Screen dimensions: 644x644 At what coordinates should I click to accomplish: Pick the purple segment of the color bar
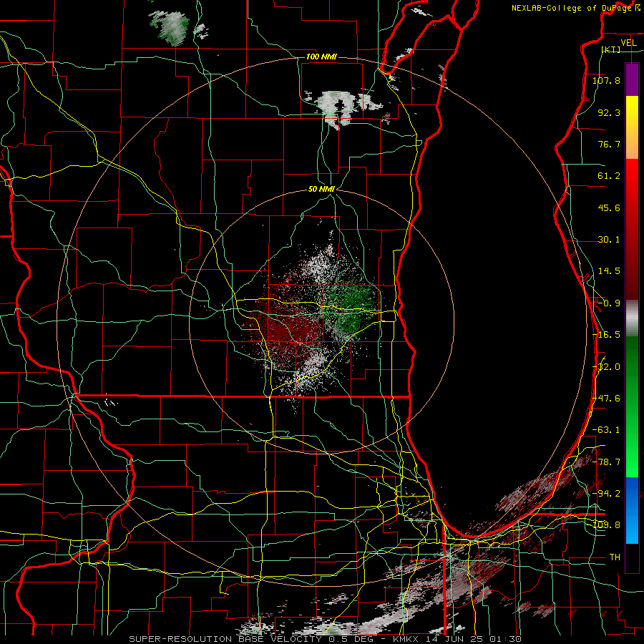click(632, 80)
